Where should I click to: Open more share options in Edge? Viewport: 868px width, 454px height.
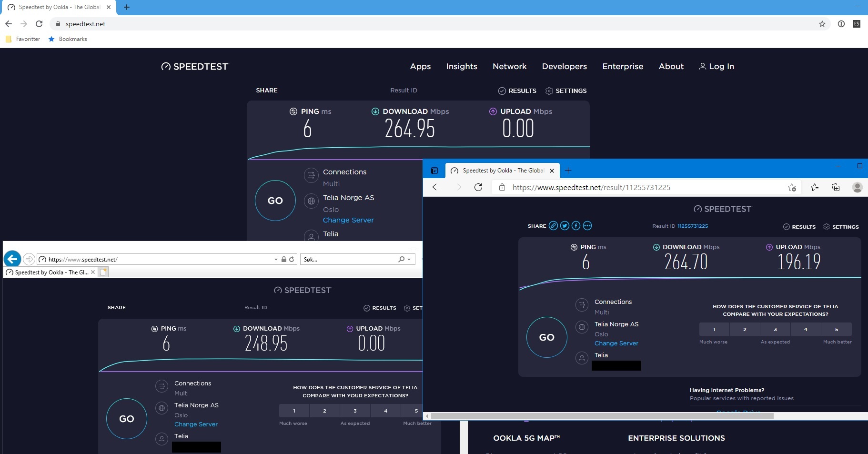[x=587, y=226]
